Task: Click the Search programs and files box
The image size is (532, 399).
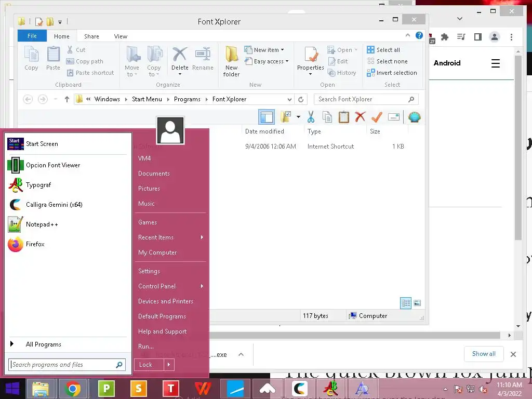Action: pyautogui.click(x=67, y=365)
